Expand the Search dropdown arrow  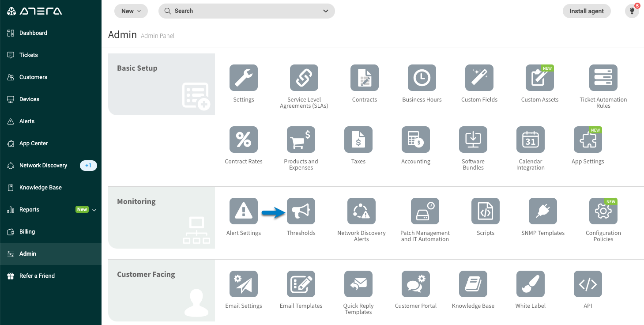point(326,11)
